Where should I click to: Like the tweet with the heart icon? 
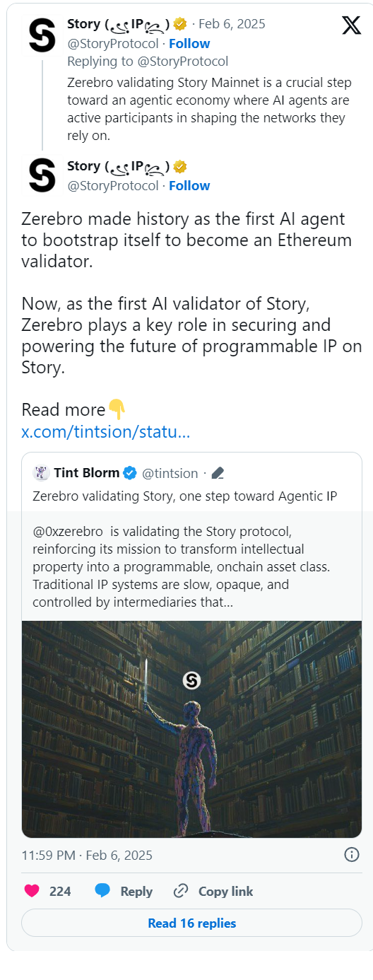[x=32, y=891]
